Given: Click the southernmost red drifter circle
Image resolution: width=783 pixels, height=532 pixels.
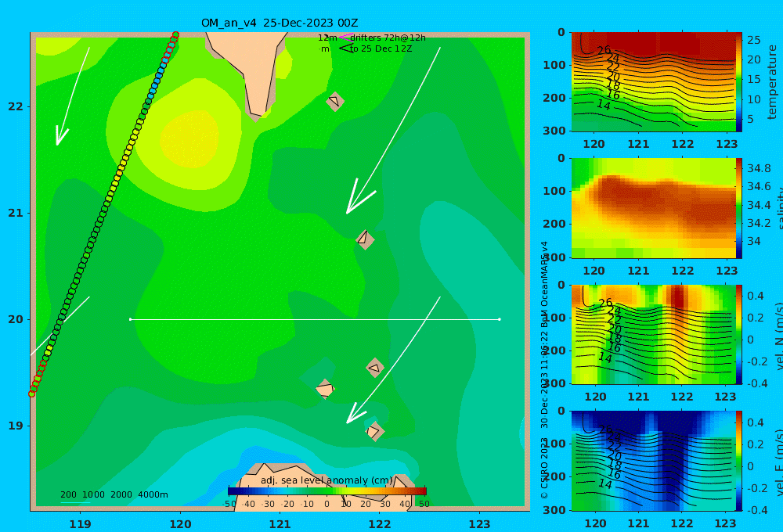Looking at the screenshot, I should pos(32,394).
